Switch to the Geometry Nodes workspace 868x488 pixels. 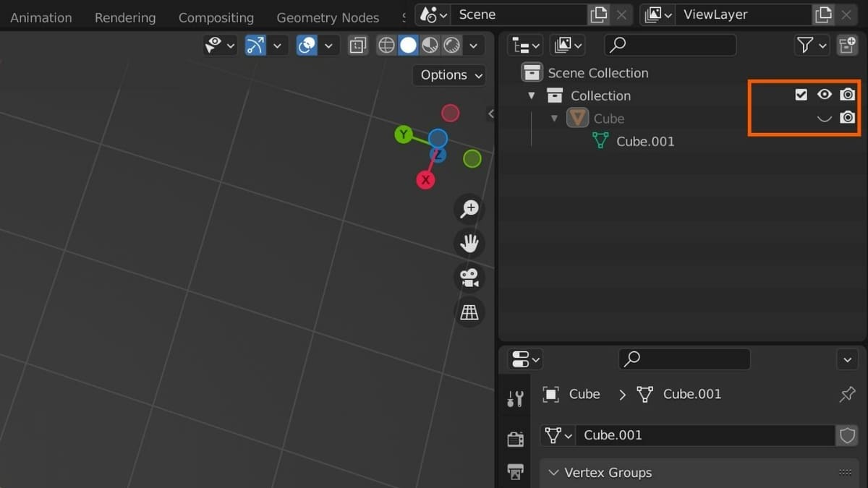click(x=328, y=17)
